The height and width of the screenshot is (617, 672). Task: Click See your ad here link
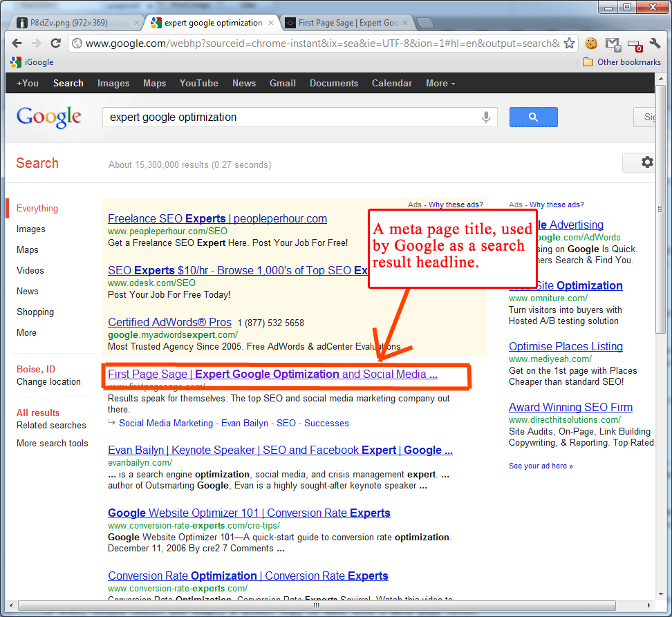[541, 466]
